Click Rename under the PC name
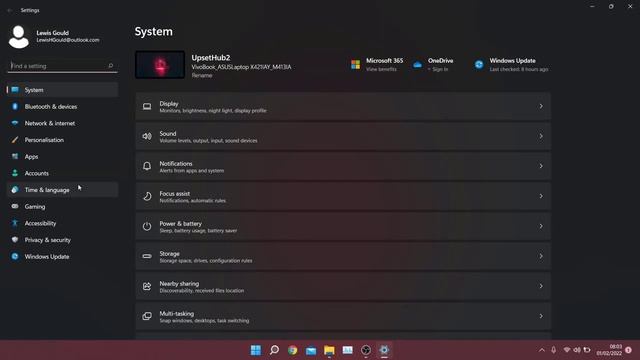Screen dimensions: 640x360 (202, 76)
